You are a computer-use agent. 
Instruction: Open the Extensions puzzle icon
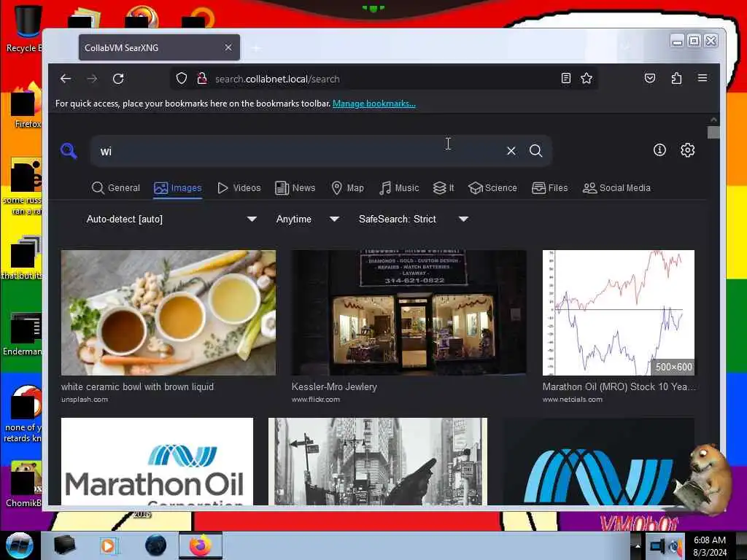point(676,78)
